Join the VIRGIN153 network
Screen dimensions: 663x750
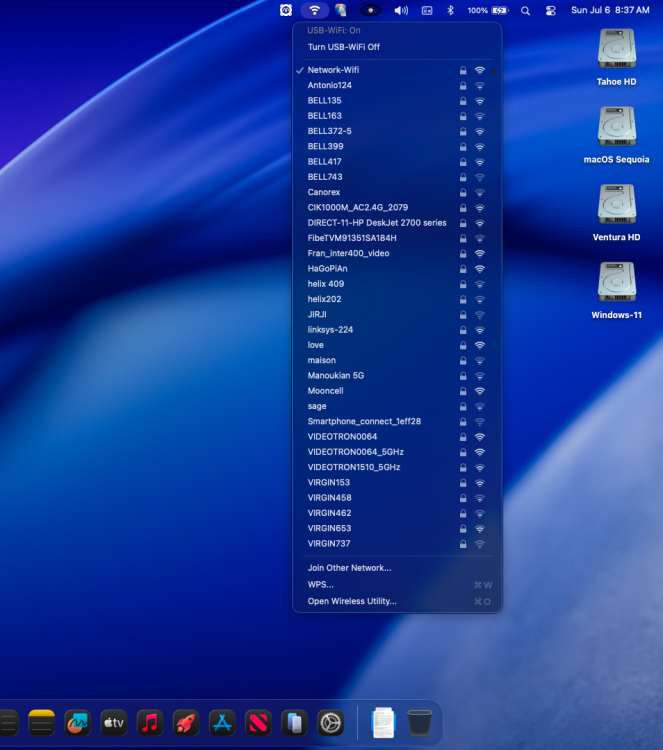pos(397,483)
